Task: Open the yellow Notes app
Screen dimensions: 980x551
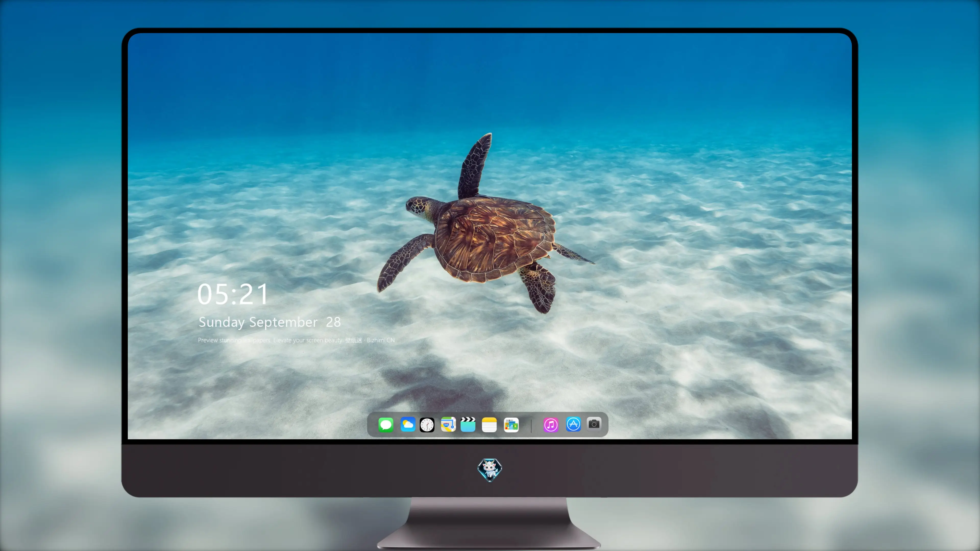Action: coord(489,425)
